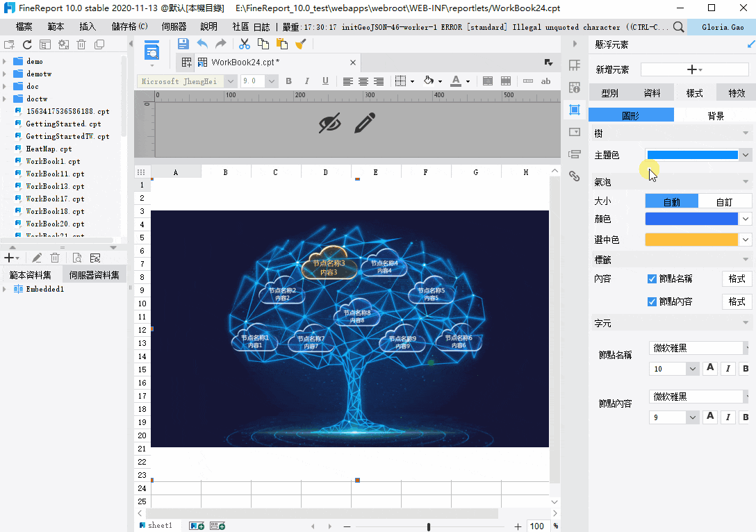Image resolution: width=756 pixels, height=532 pixels.
Task: Select 自訂 bubble size option
Action: coord(724,202)
